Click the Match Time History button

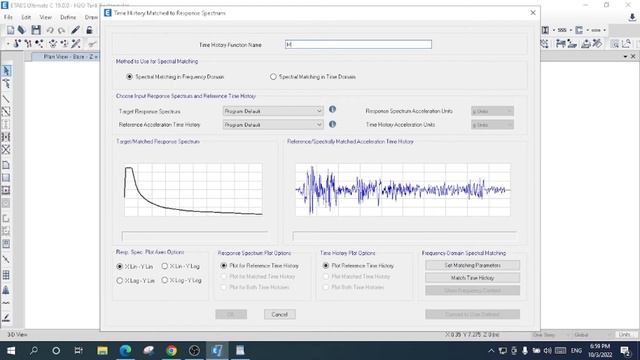472,278
